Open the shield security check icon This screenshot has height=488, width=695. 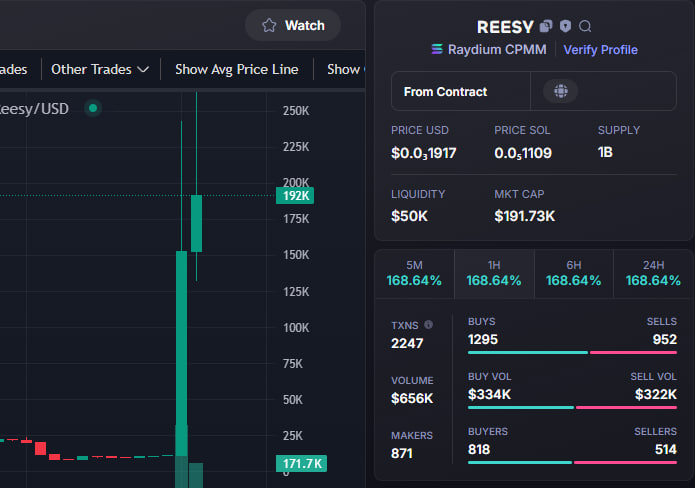pyautogui.click(x=565, y=26)
